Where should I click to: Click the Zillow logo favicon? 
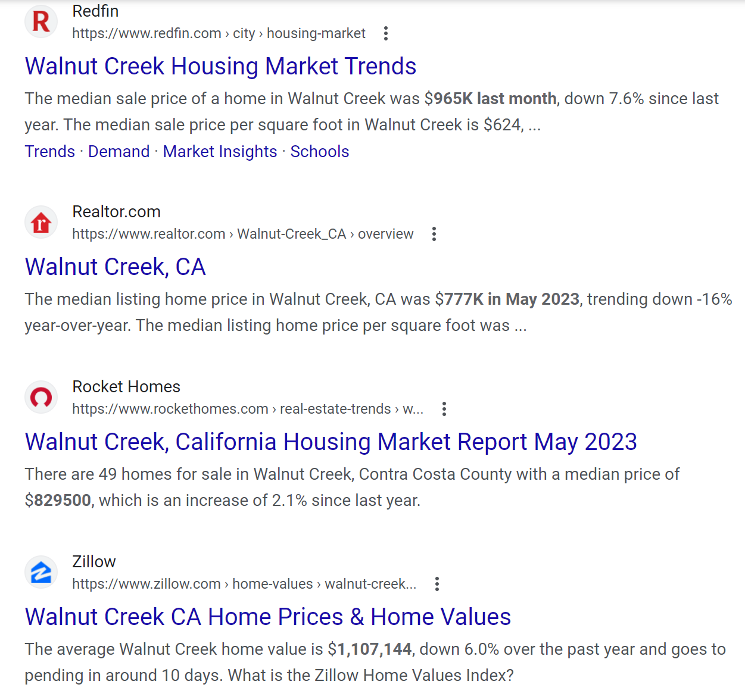pyautogui.click(x=41, y=573)
